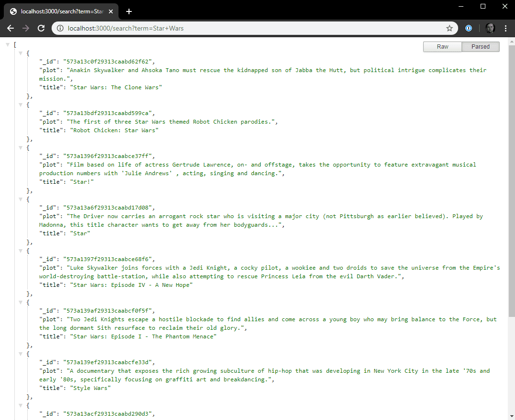Open a new tab with the plus button
Screen dimensions: 515x420
(x=129, y=11)
